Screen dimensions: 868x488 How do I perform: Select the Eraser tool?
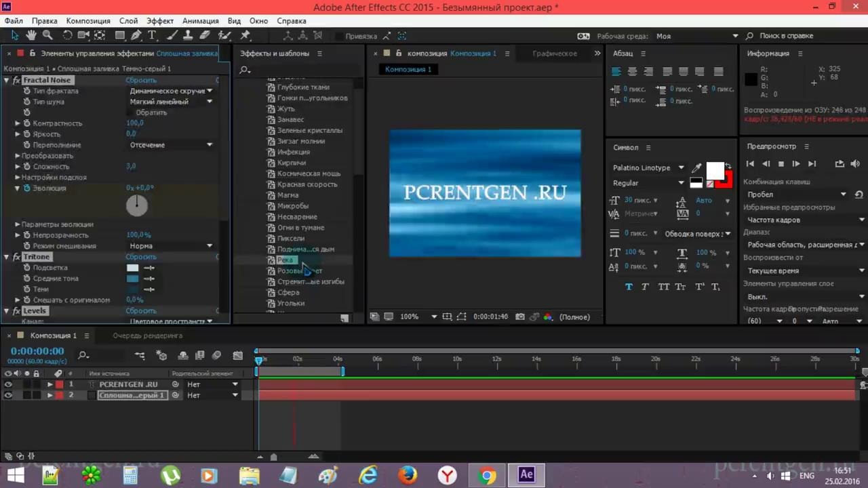tap(205, 35)
